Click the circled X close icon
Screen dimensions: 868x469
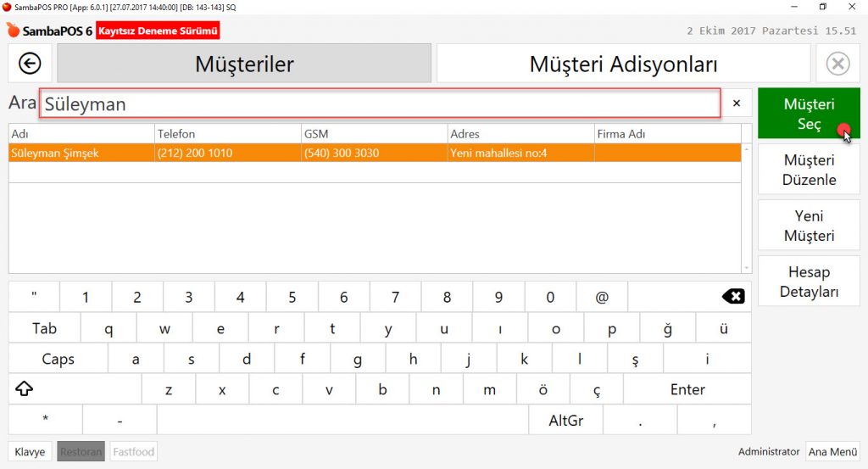click(837, 64)
